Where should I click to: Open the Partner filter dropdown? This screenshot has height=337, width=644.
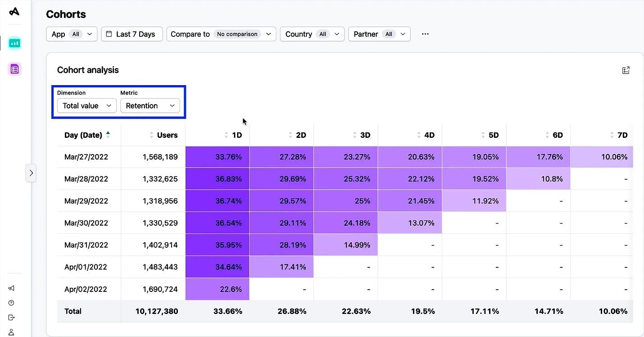(379, 34)
